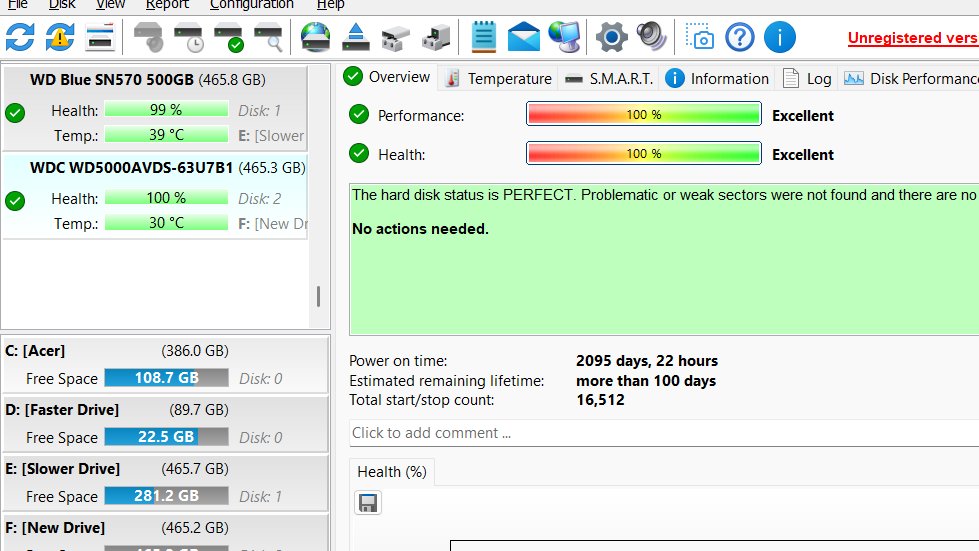This screenshot has height=551, width=979.
Task: Click the blue envelope email icon
Action: point(523,37)
